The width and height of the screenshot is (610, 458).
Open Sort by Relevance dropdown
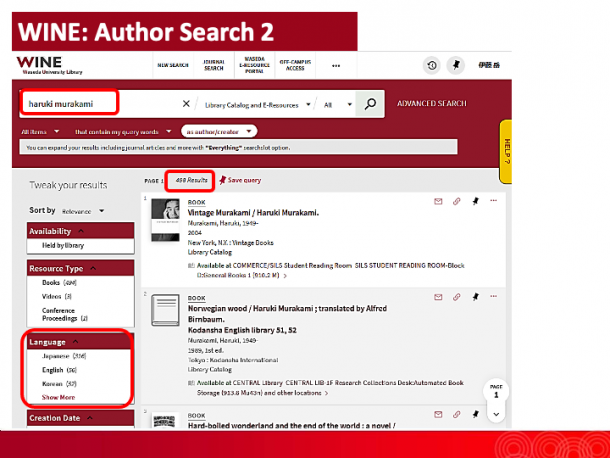(x=83, y=211)
